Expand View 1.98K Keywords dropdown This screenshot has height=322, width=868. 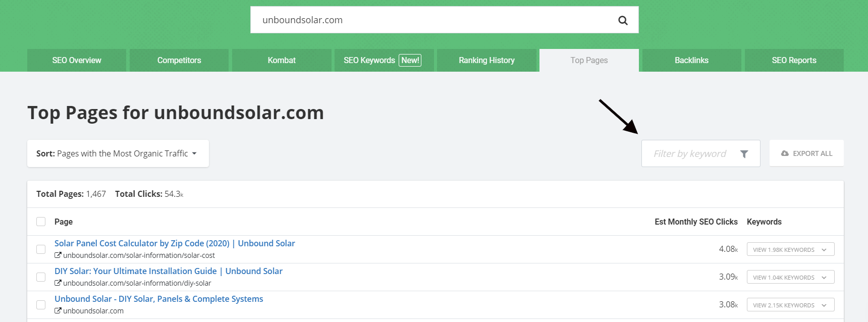[790, 249]
